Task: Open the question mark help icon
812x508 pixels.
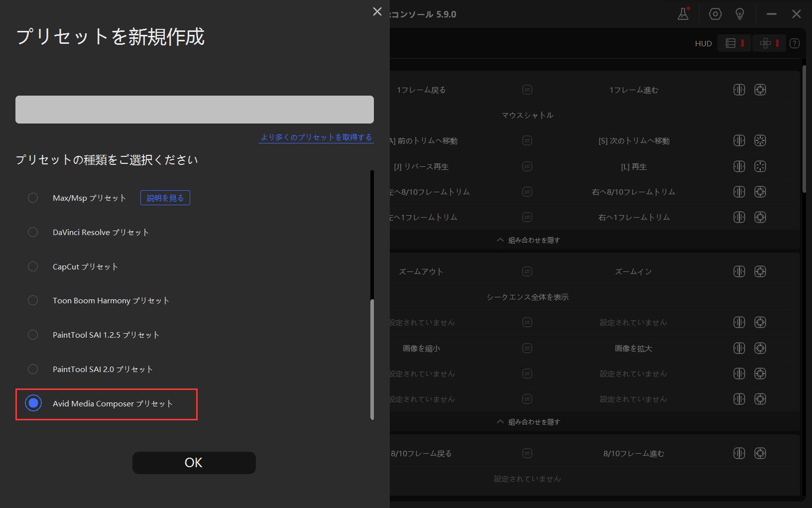Action: point(795,43)
